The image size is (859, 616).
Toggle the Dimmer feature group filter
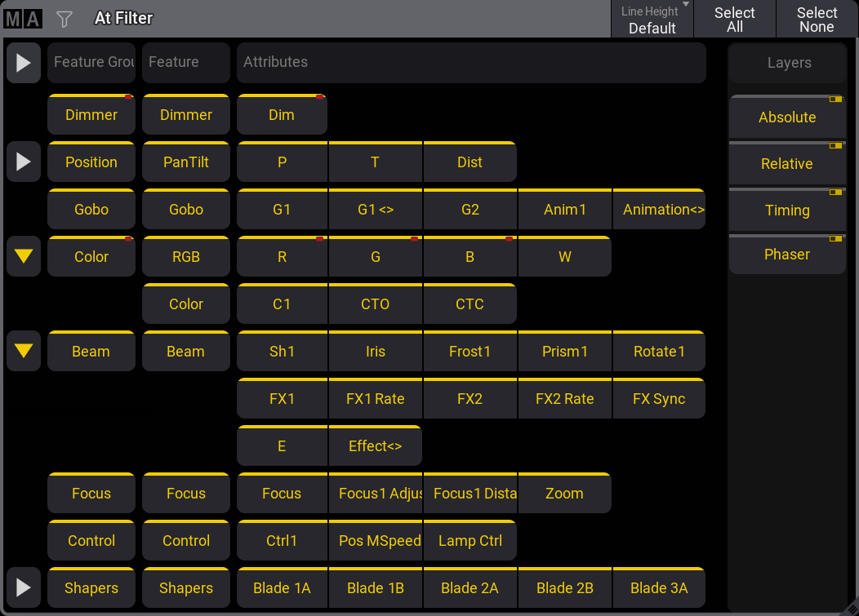point(91,115)
